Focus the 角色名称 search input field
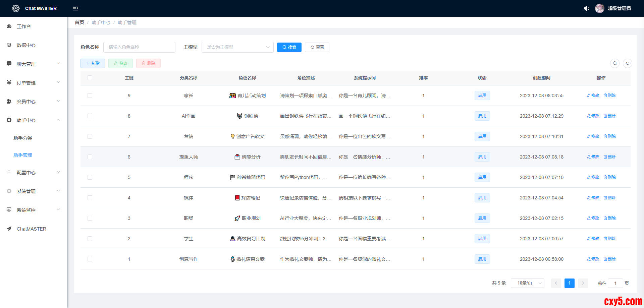 139,47
